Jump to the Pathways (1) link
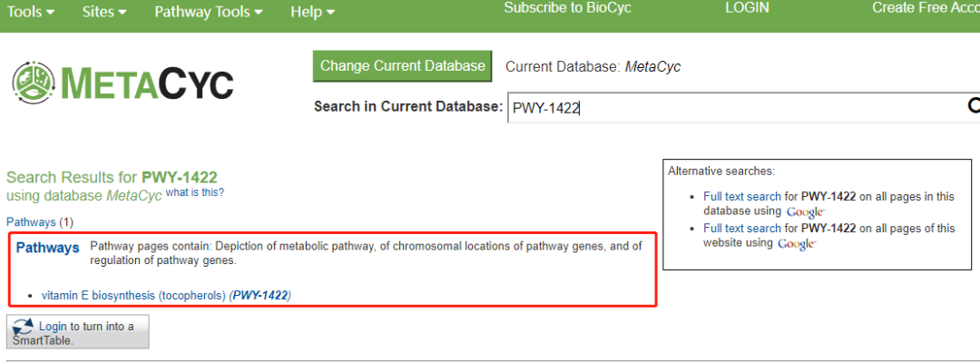 tap(31, 222)
